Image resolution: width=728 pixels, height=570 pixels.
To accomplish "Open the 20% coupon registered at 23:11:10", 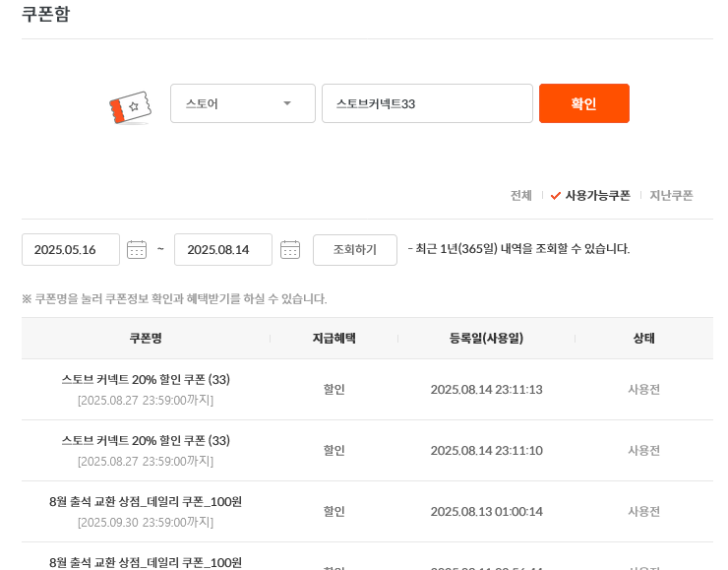I will coord(146,440).
